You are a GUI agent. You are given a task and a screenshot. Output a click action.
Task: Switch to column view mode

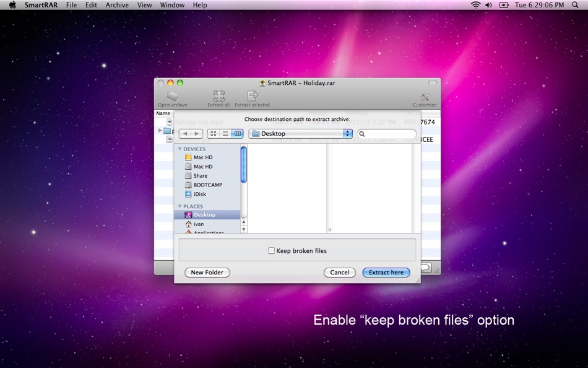238,134
